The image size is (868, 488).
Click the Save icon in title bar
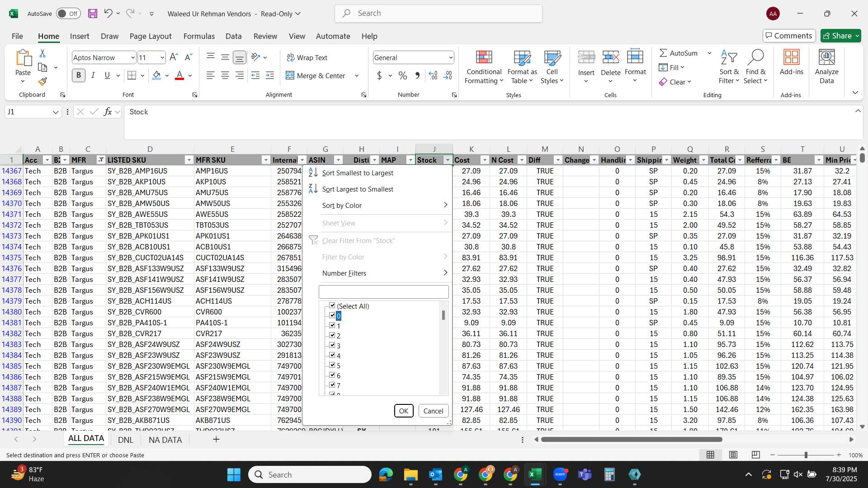pyautogui.click(x=92, y=14)
